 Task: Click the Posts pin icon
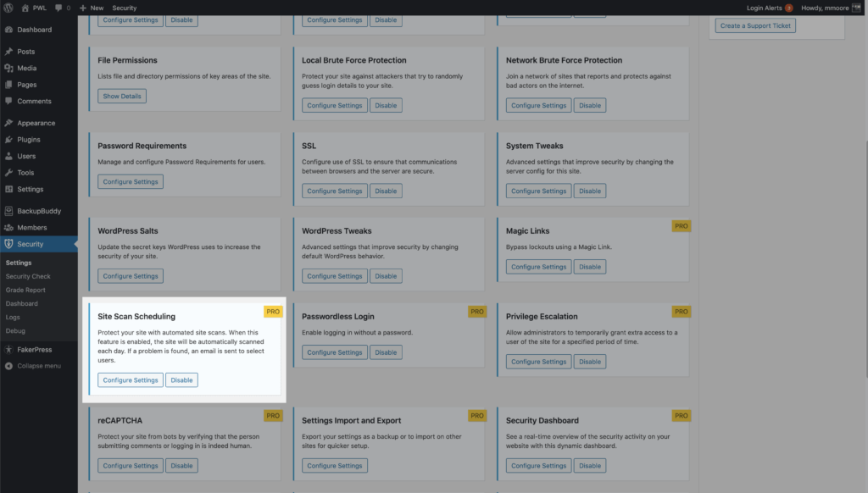[x=8, y=52]
